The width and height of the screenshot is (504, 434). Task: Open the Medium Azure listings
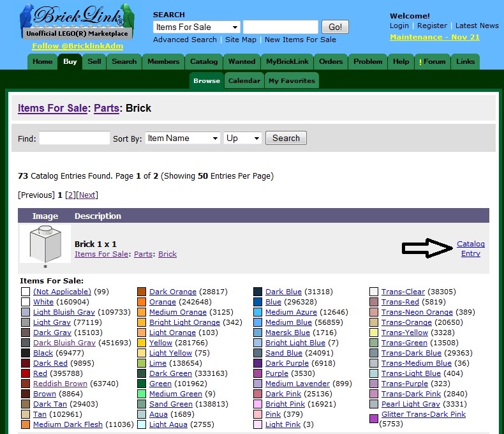291,312
